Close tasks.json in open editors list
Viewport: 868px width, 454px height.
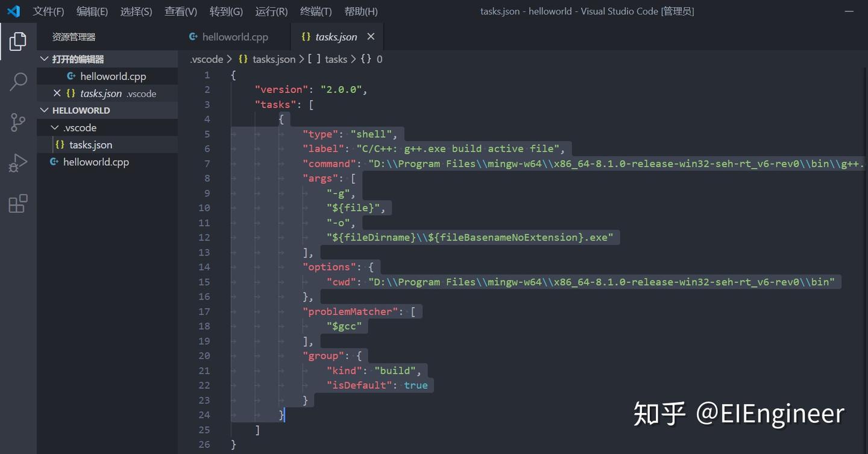tap(57, 93)
